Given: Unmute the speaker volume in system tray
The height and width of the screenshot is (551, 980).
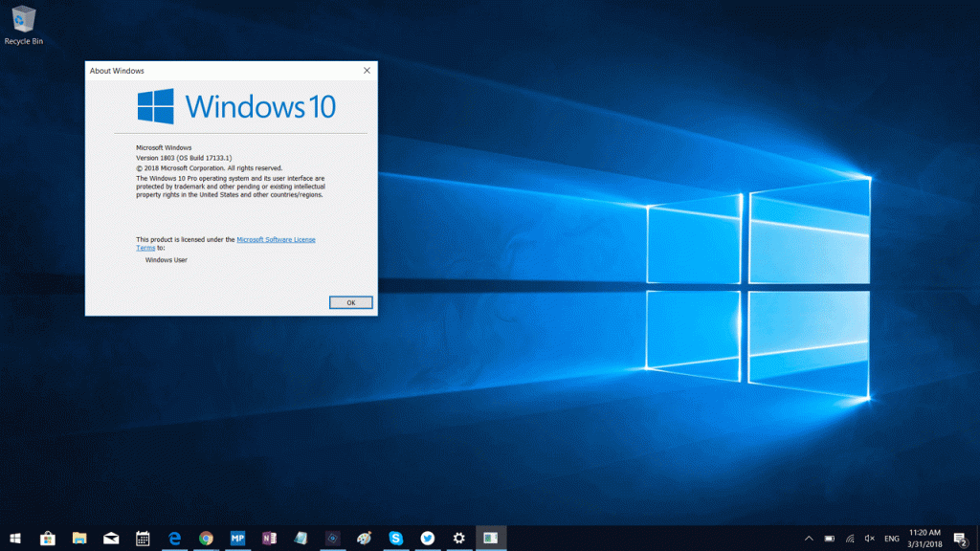Looking at the screenshot, I should point(869,538).
